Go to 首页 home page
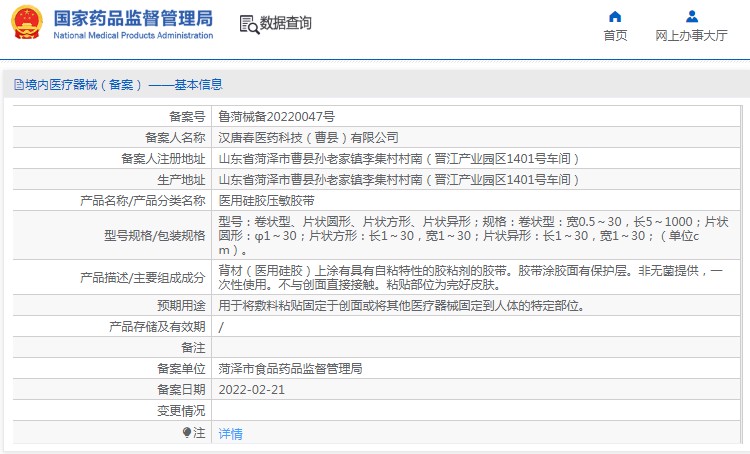Image resolution: width=750 pixels, height=454 pixels. pos(615,35)
